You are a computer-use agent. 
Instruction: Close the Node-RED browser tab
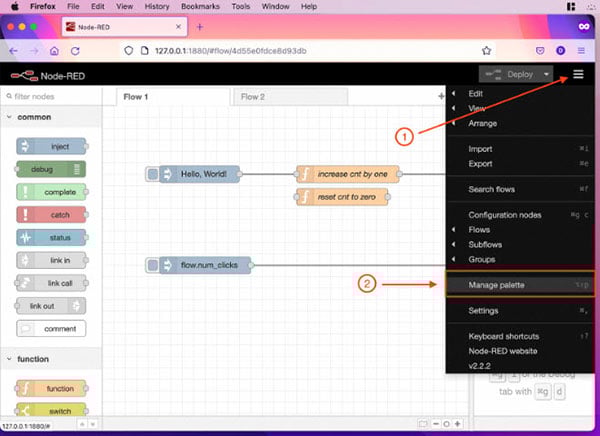(178, 27)
